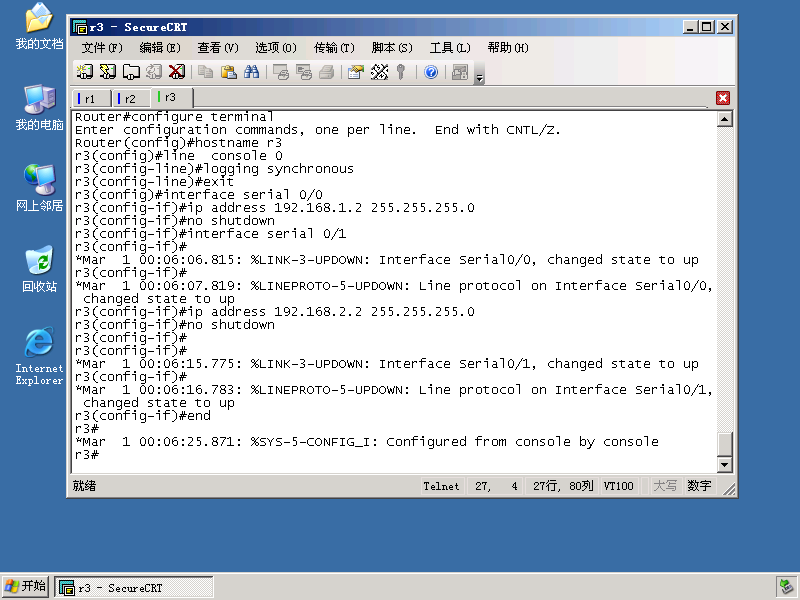
Task: Click the Disconnect icon with red X
Action: [177, 72]
